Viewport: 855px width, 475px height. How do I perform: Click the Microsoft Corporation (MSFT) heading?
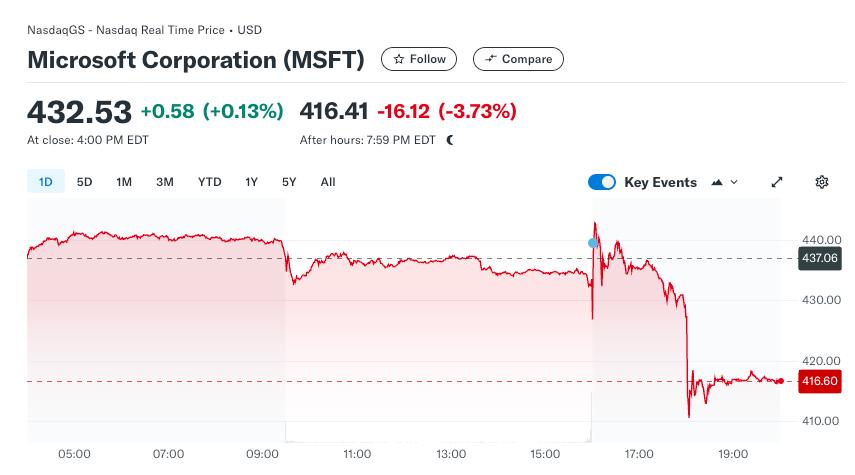coord(196,59)
